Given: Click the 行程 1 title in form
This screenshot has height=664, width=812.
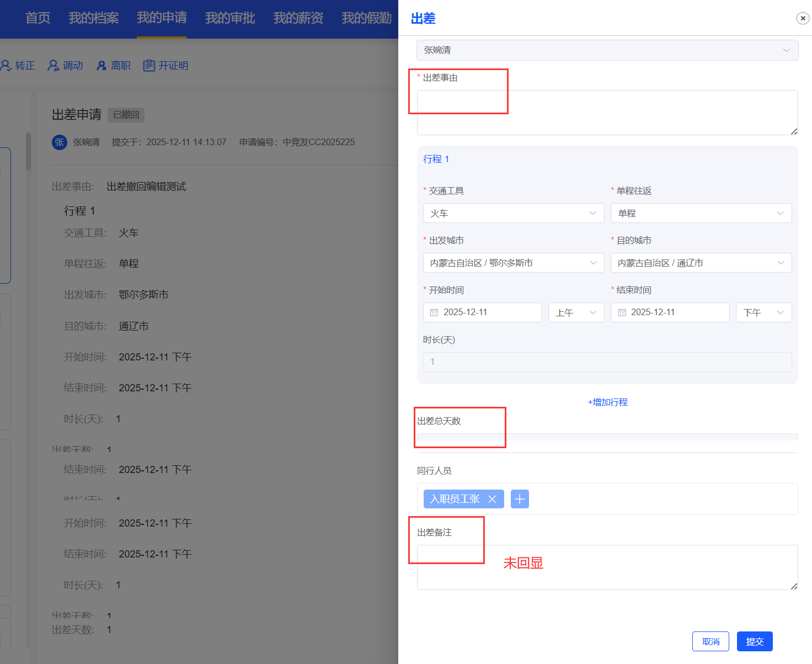Looking at the screenshot, I should [436, 159].
